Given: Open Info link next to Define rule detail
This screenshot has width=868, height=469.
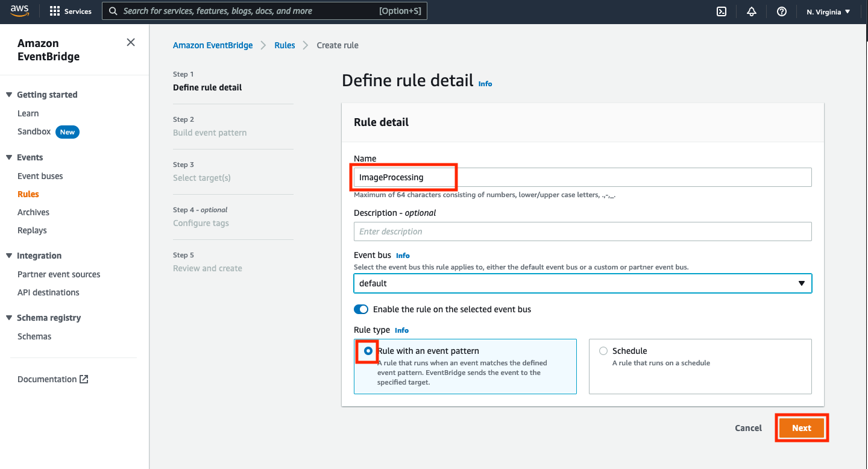Looking at the screenshot, I should [485, 84].
